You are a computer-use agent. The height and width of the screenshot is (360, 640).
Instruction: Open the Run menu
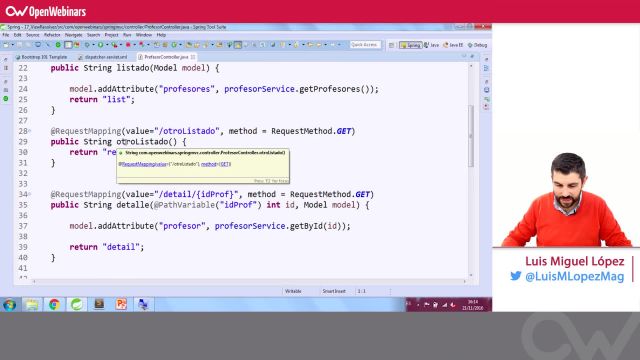tap(127, 35)
